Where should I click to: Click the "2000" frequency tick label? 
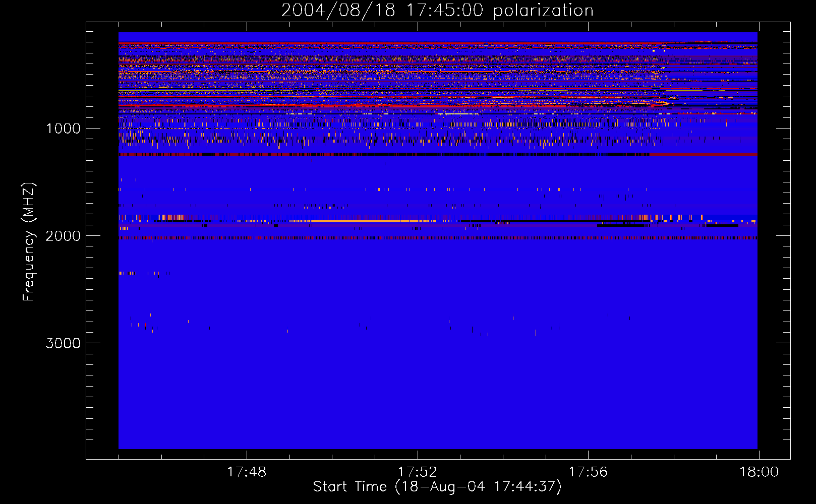point(63,236)
